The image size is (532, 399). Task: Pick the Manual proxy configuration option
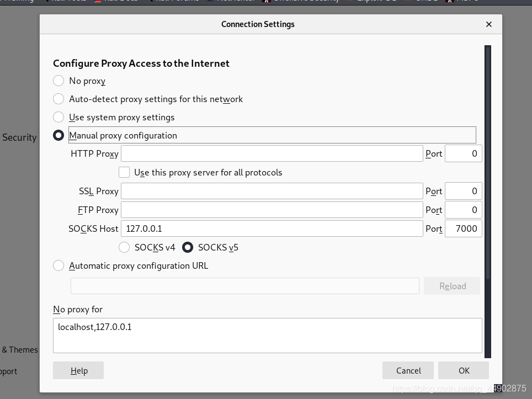(x=58, y=136)
